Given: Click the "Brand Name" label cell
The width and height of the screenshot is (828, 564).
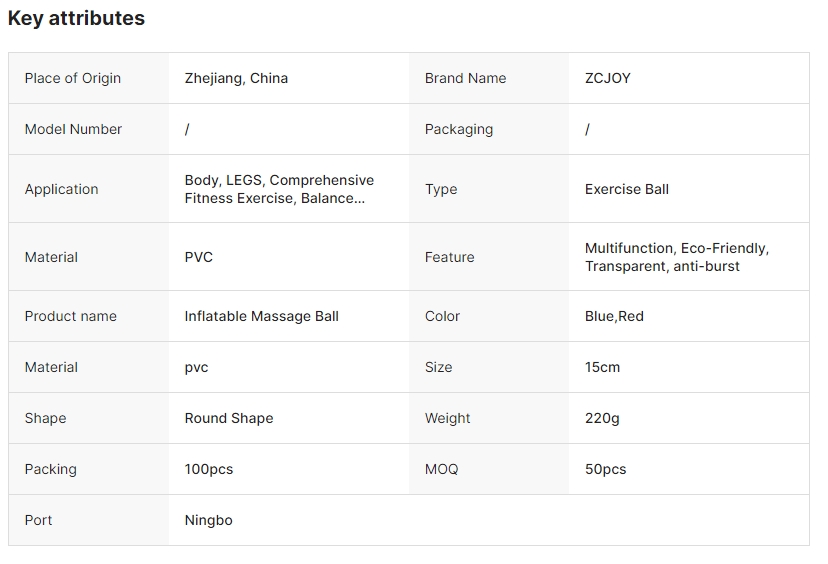Looking at the screenshot, I should [465, 78].
